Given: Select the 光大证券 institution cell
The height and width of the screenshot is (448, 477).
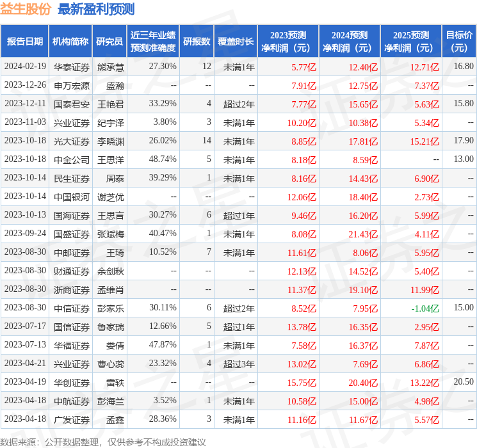Looking at the screenshot, I should tap(72, 141).
